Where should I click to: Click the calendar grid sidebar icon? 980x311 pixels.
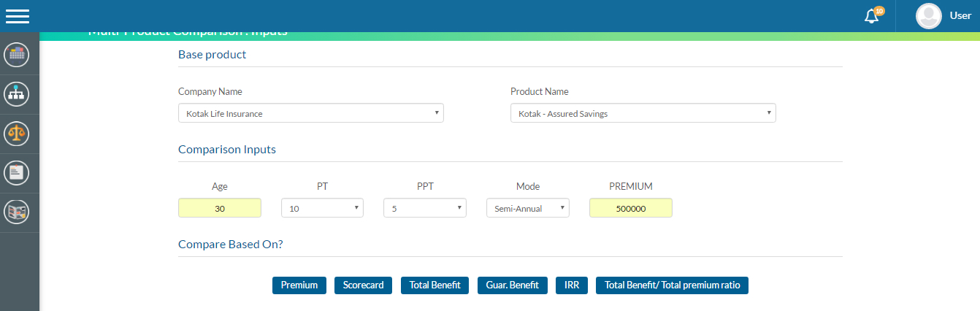(x=16, y=55)
